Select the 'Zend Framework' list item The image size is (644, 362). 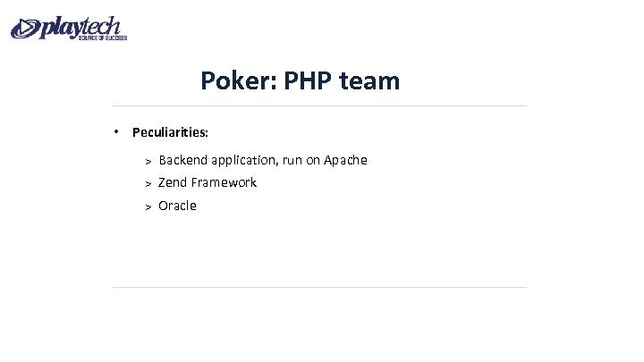click(x=207, y=182)
